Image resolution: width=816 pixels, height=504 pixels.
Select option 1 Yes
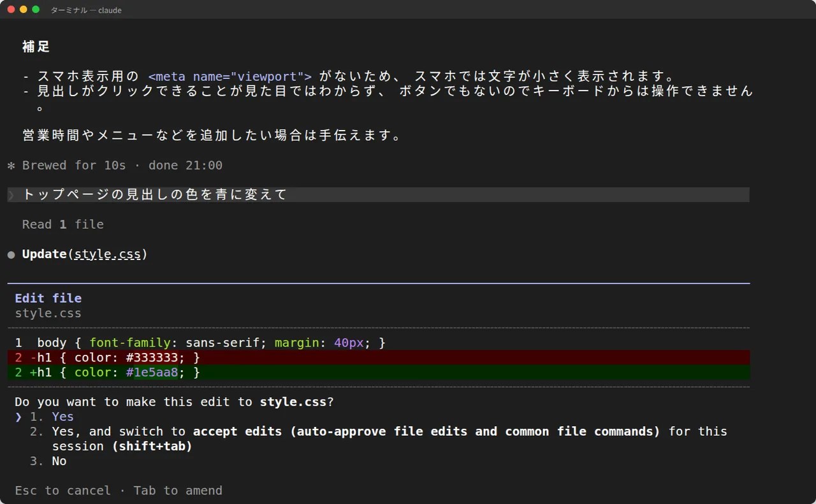pos(52,417)
